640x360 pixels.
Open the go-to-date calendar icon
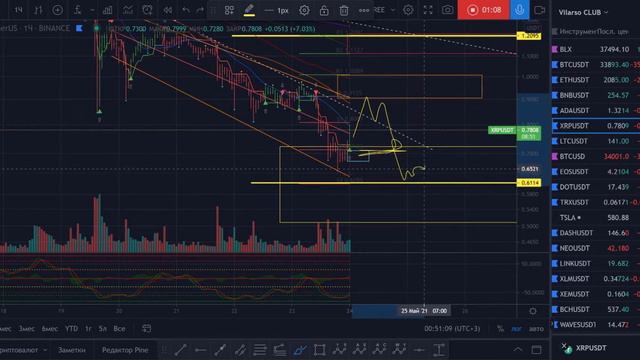coord(147,329)
